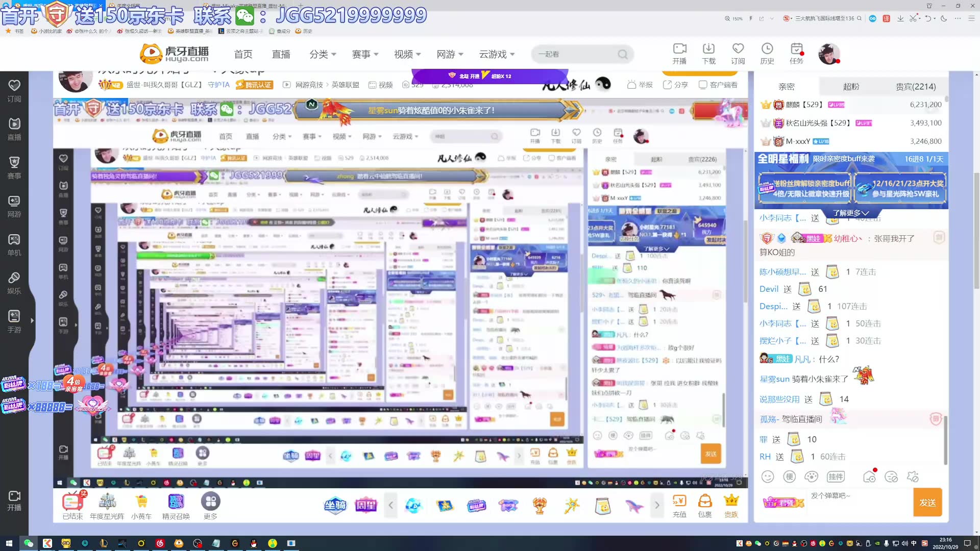Show next gifts with right chevron arrow
This screenshot has height=551, width=980.
coord(657,505)
